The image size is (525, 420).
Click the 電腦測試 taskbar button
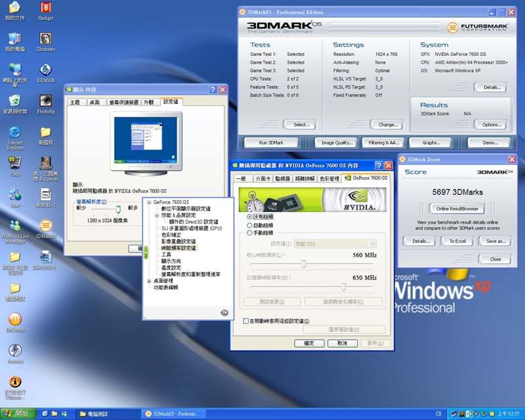107,414
